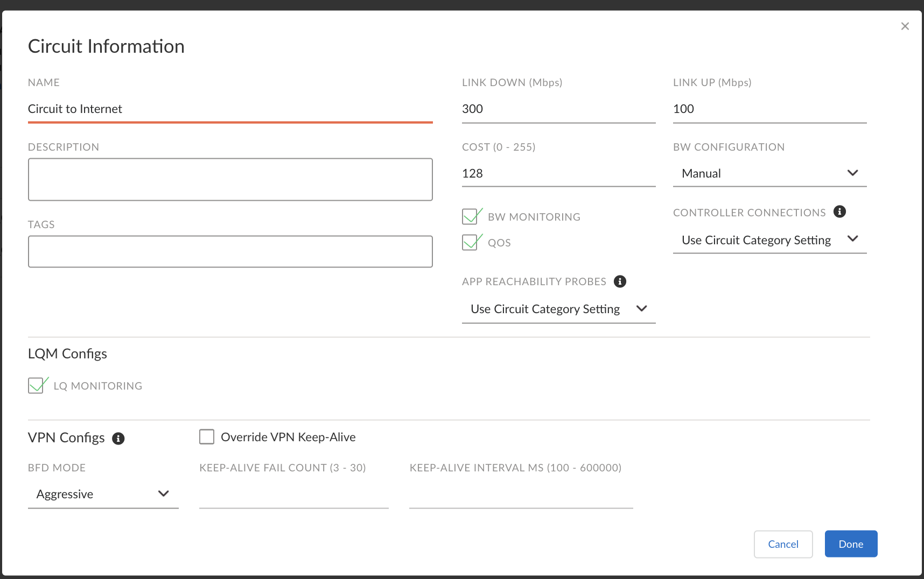Screen dimensions: 924x579
Task: Disable the LQ Monitoring checkbox
Action: coord(36,386)
